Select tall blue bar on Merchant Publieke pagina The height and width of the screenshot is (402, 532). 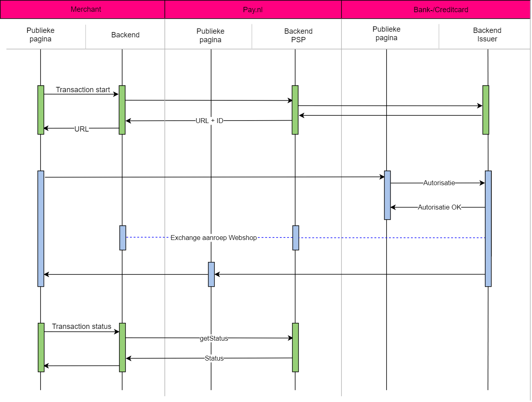[41, 229]
